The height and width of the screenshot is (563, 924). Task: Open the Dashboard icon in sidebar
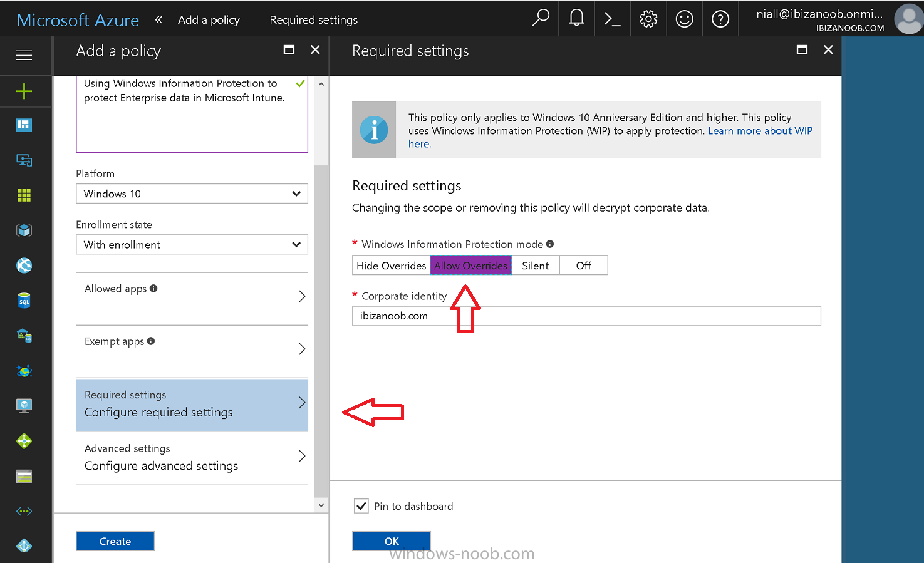point(24,125)
